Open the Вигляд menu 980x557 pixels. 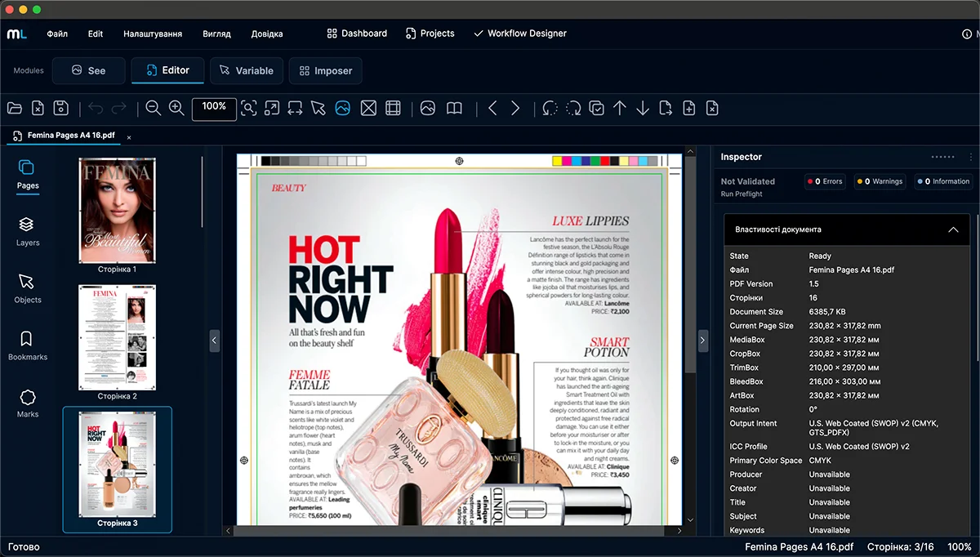(216, 33)
